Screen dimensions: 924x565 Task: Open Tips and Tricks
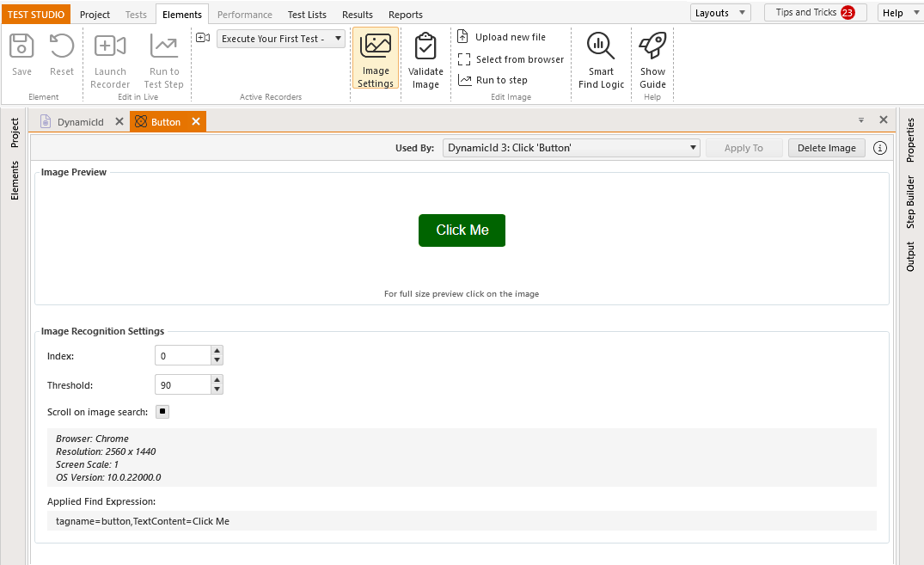[815, 12]
